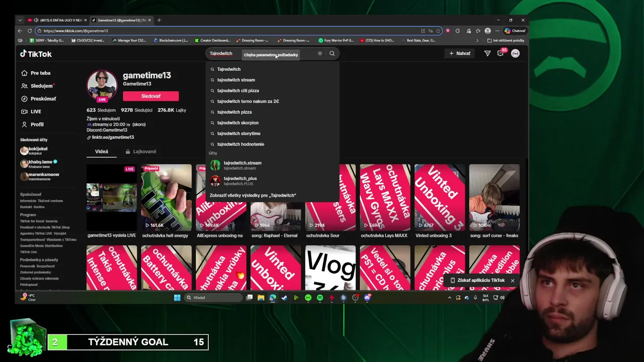Open Vinted unboxing 3 video

point(439,198)
